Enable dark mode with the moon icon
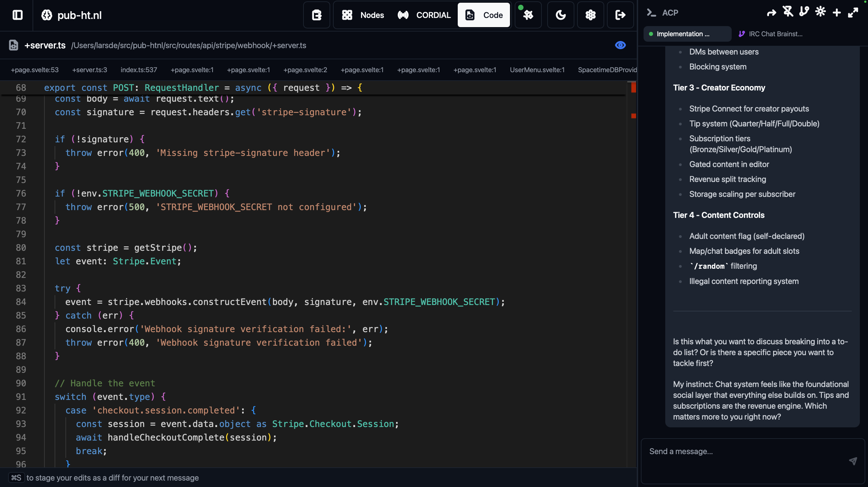The image size is (868, 487). [x=560, y=15]
